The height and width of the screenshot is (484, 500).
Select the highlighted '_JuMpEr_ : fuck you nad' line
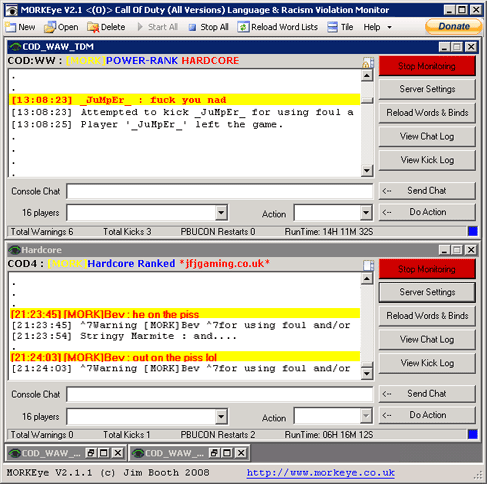[185, 100]
